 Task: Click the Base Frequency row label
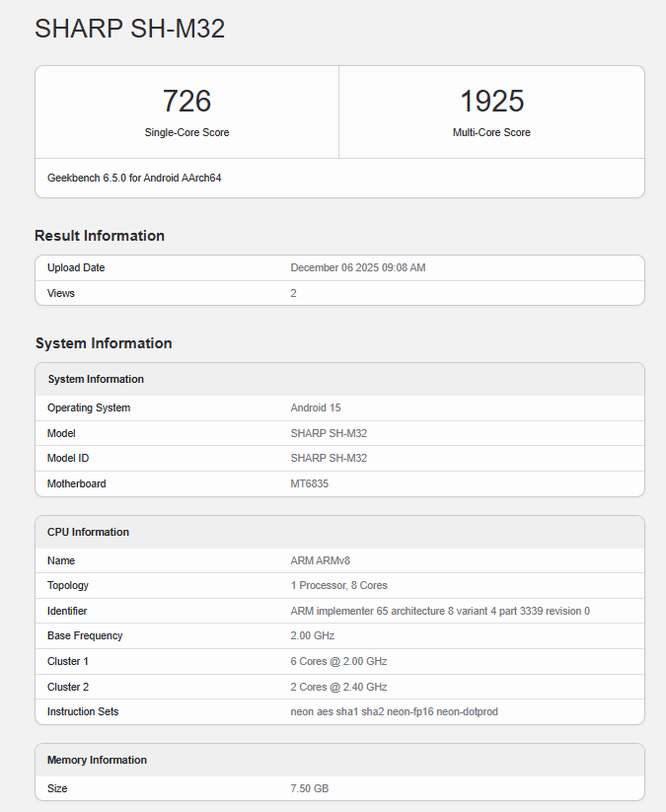click(x=85, y=635)
